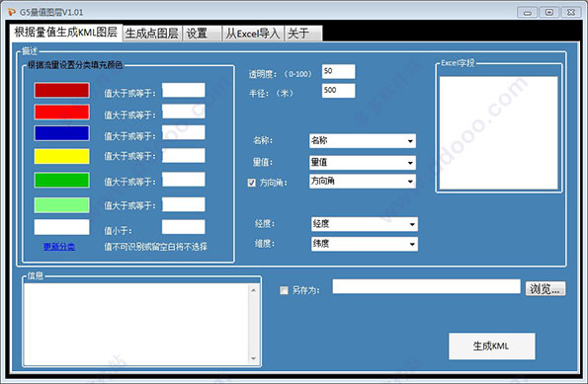Viewport: 588px width, 384px height.
Task: Open the 量值 dropdown
Action: pos(363,163)
